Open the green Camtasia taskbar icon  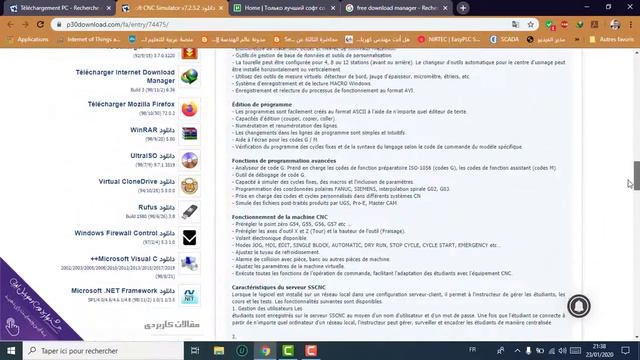coord(288,351)
